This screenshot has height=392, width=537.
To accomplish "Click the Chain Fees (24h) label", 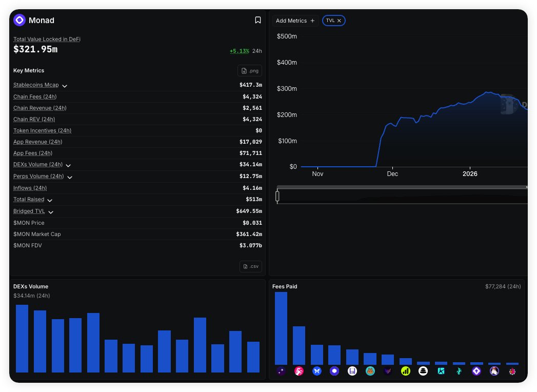I will coord(35,96).
